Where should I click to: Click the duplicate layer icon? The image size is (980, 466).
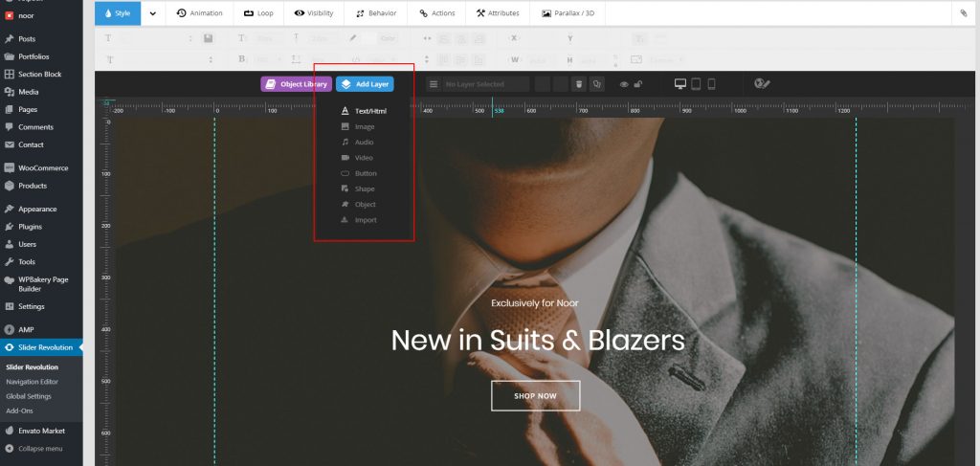[597, 84]
